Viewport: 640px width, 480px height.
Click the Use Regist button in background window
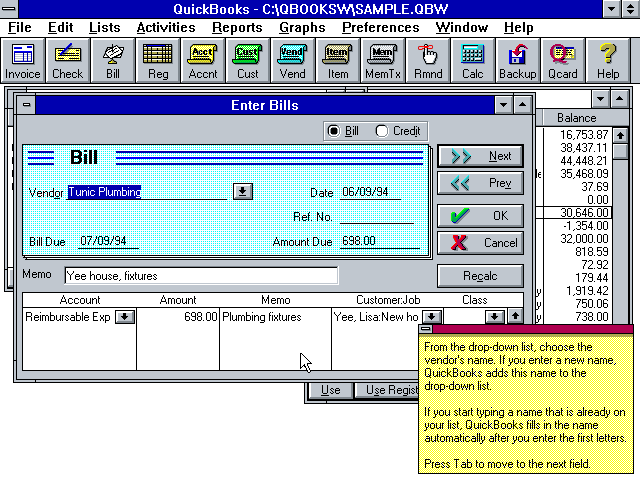[387, 390]
